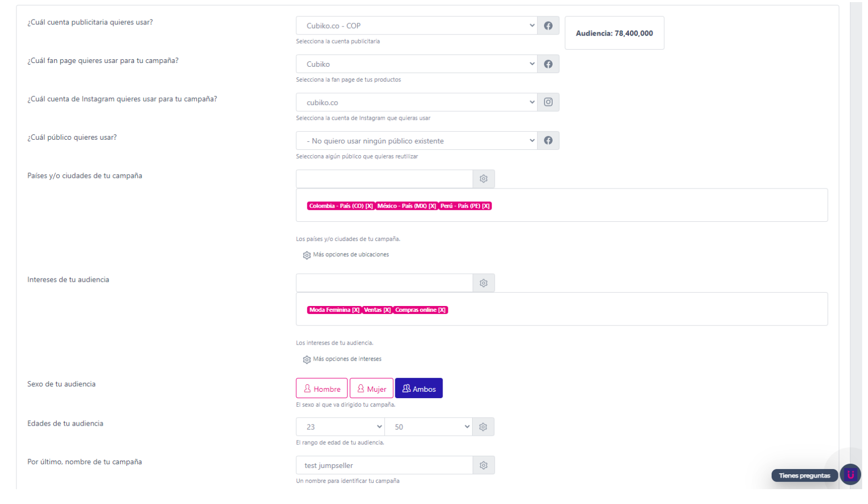Image resolution: width=868 pixels, height=504 pixels.
Task: Click gear icon beside interests input field
Action: tap(483, 283)
